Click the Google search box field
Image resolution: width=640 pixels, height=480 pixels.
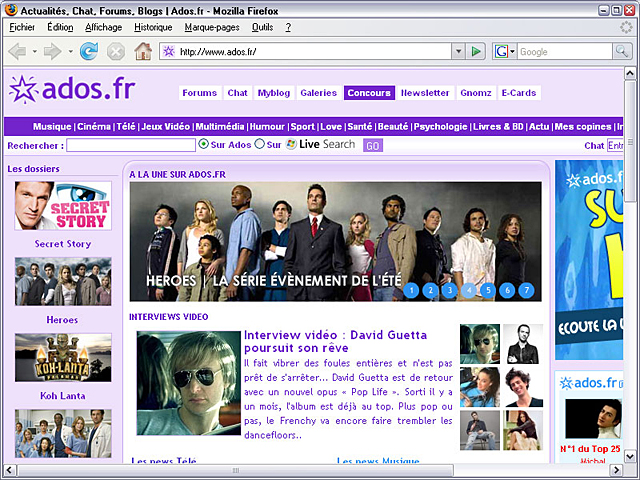[x=565, y=51]
